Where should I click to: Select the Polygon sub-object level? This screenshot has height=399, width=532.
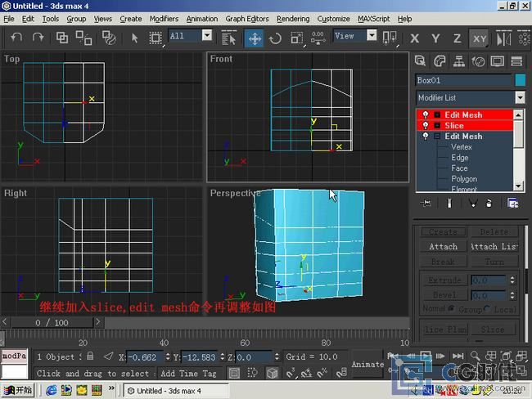(464, 179)
